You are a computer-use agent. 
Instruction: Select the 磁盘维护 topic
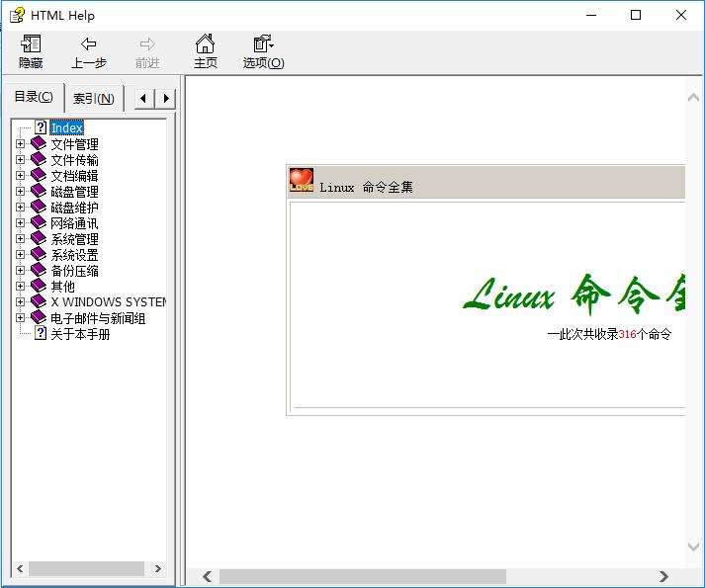tap(74, 208)
